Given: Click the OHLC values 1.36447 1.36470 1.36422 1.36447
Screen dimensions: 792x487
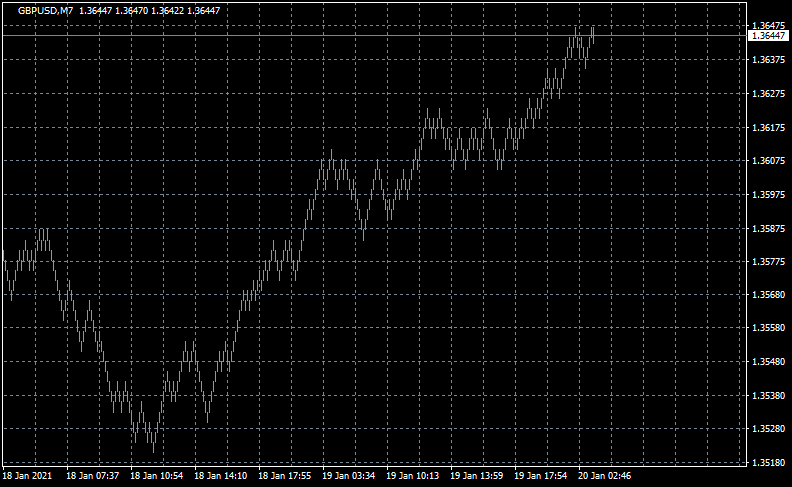Looking at the screenshot, I should point(150,11).
